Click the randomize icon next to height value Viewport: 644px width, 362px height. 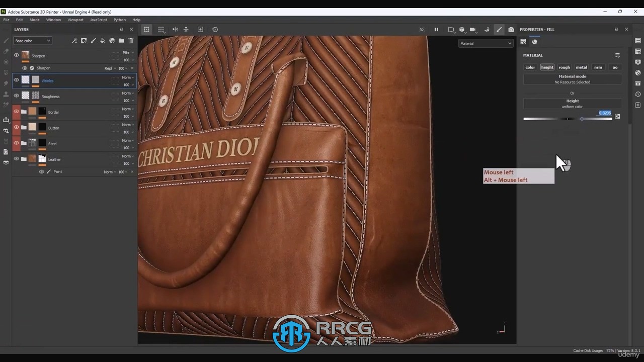pos(617,116)
